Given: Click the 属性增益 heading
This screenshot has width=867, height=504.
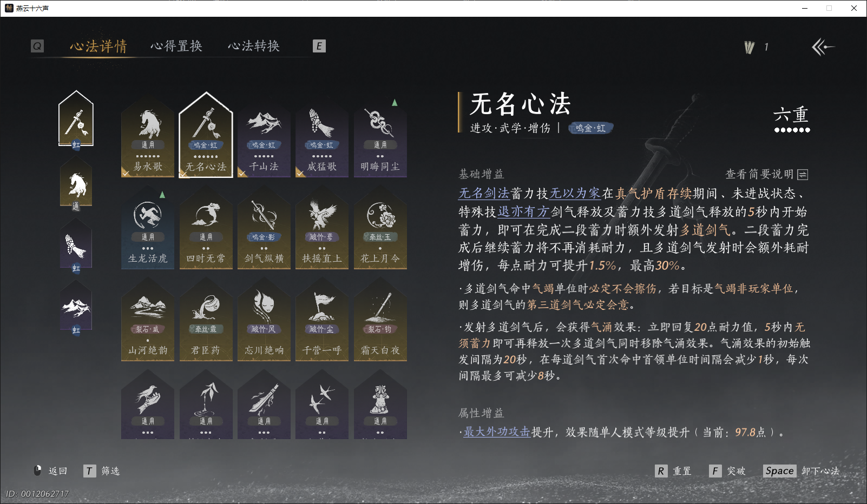Looking at the screenshot, I should coord(481,413).
